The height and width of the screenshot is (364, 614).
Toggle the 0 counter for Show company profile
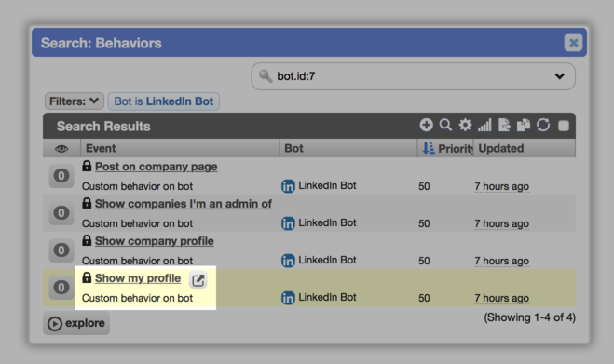pos(61,250)
